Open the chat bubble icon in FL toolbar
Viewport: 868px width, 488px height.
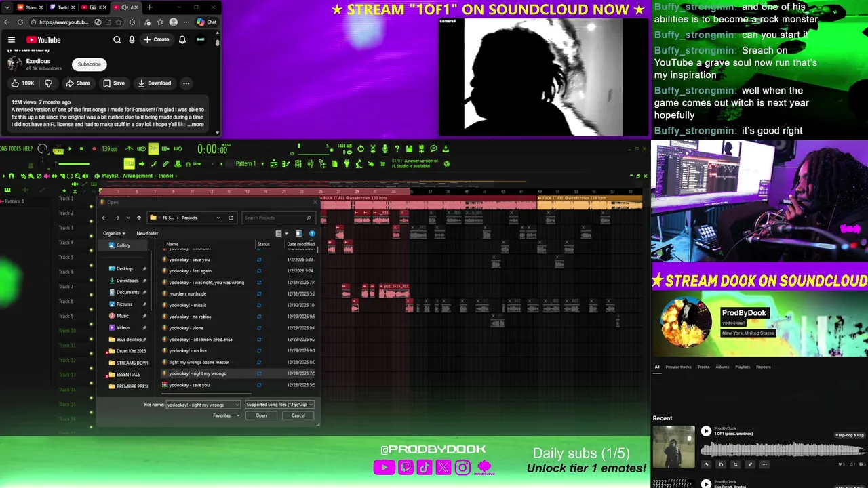(433, 148)
